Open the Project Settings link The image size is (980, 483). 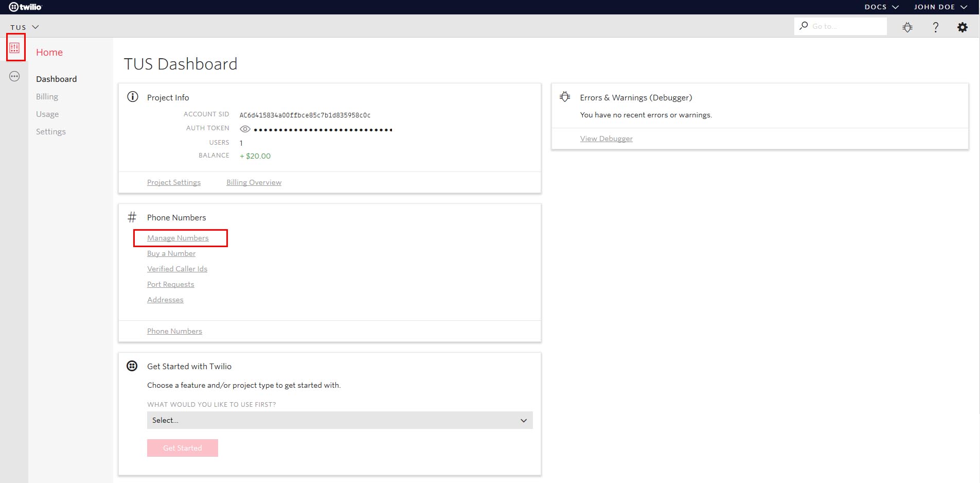coord(174,182)
